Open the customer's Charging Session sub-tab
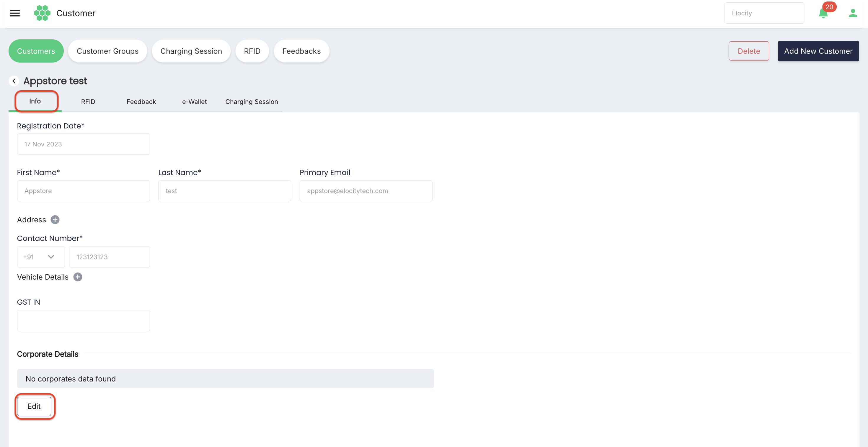This screenshot has width=868, height=447. tap(252, 101)
